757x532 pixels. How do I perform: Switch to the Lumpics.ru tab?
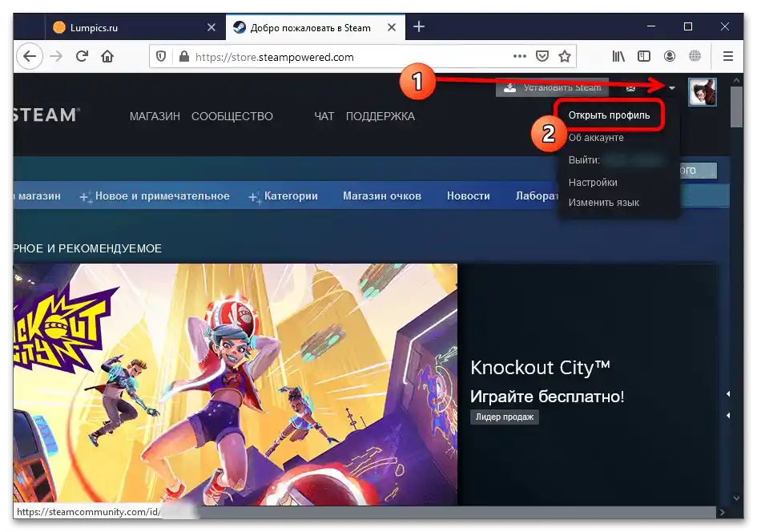point(135,27)
